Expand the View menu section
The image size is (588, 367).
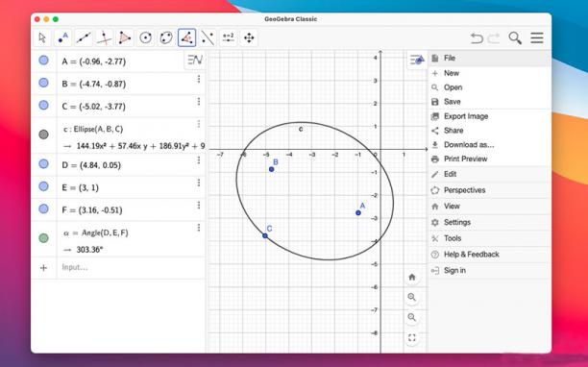[x=490, y=207]
